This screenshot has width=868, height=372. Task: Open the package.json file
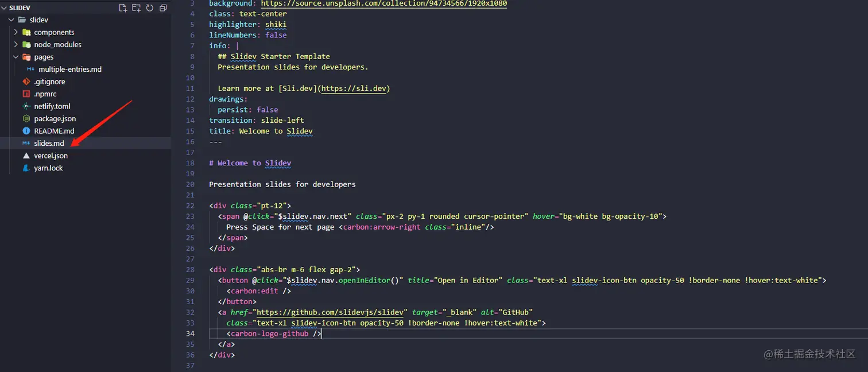click(55, 119)
